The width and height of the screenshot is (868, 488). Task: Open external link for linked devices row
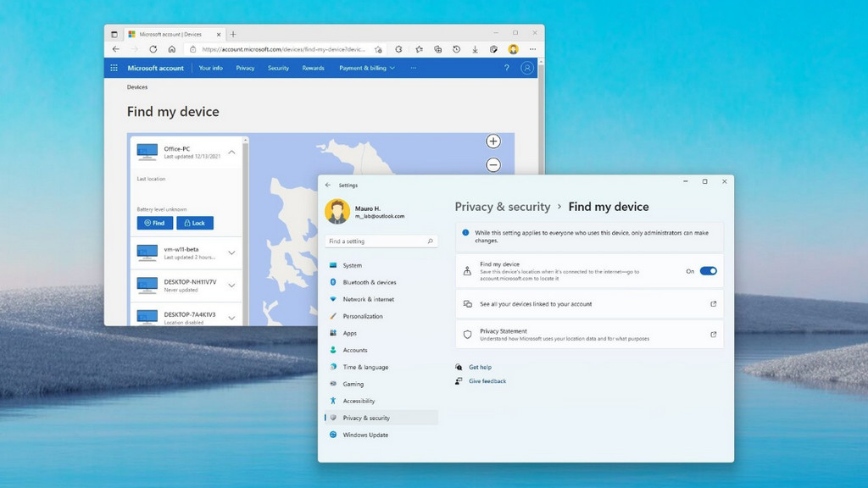point(713,304)
